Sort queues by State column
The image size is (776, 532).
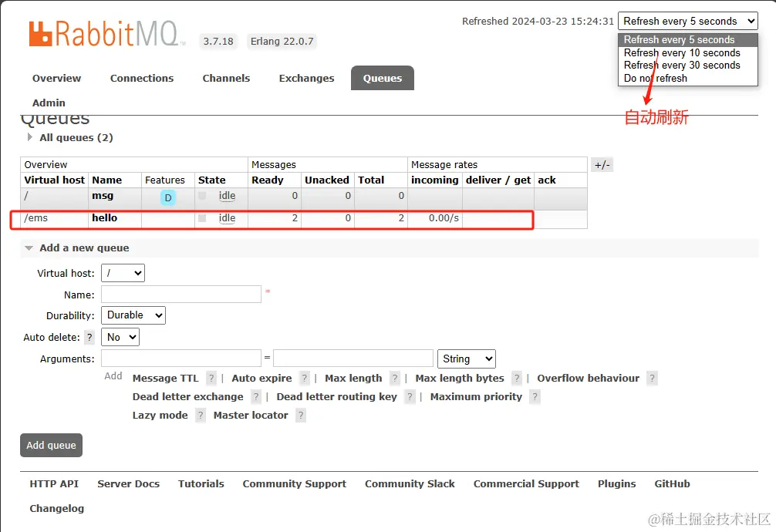[212, 180]
